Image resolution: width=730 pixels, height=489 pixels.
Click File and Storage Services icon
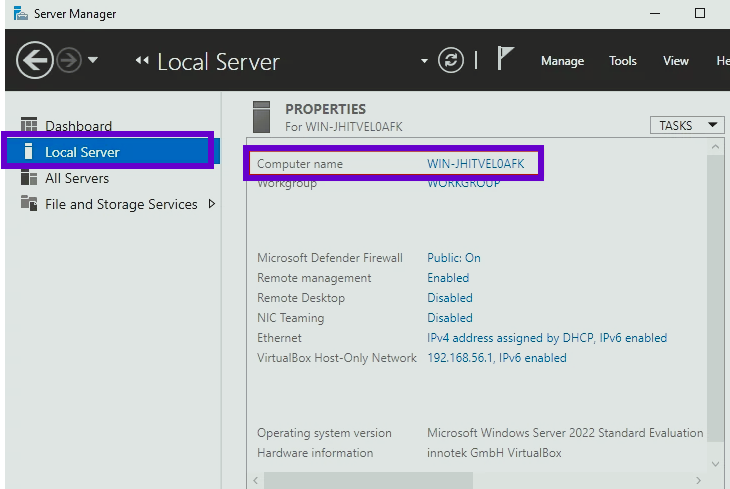(29, 204)
